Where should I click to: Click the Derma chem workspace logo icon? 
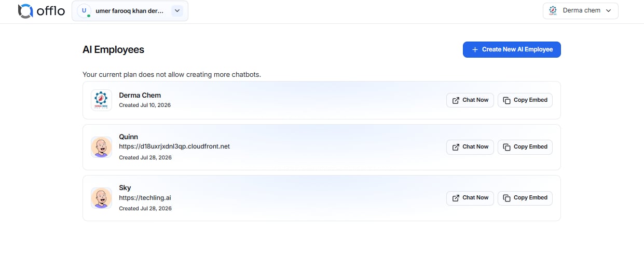click(553, 10)
